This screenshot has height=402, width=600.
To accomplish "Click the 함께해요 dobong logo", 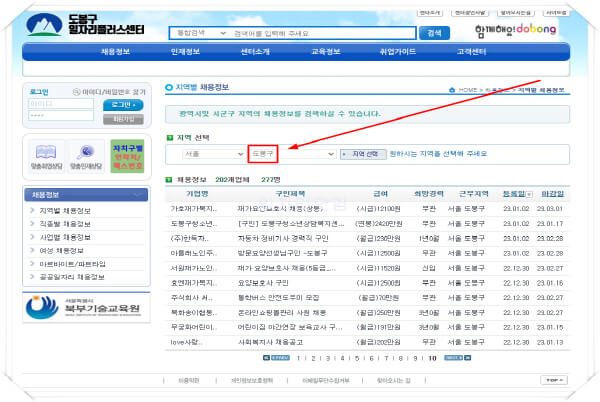I will tap(515, 30).
